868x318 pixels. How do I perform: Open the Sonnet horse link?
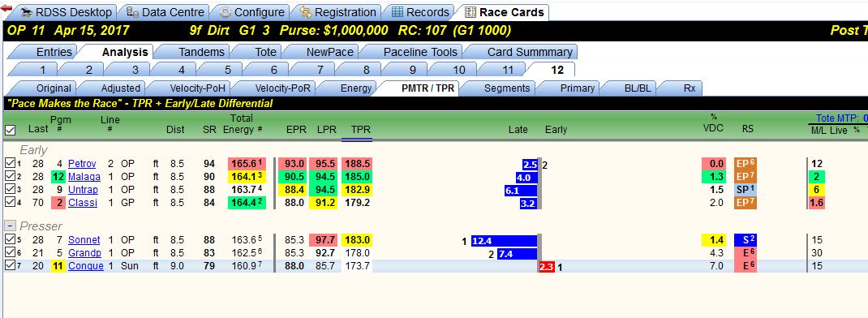click(84, 240)
